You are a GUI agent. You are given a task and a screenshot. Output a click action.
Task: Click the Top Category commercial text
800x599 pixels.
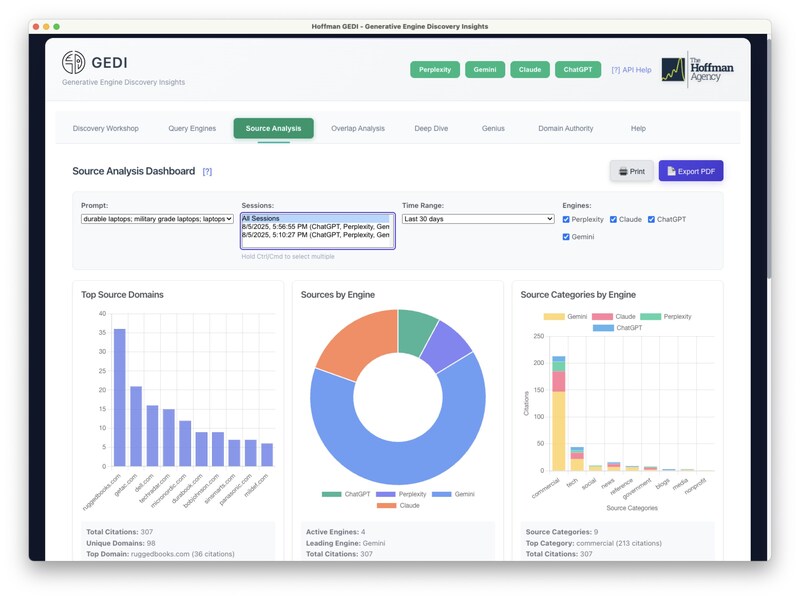pyautogui.click(x=593, y=543)
